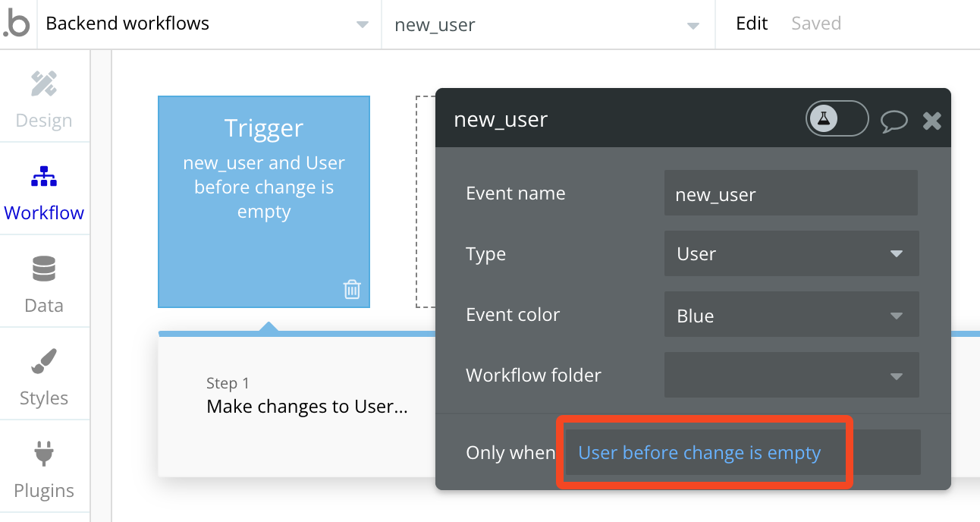The image size is (980, 522).
Task: Edit the 'User before change is empty' condition
Action: pos(699,453)
